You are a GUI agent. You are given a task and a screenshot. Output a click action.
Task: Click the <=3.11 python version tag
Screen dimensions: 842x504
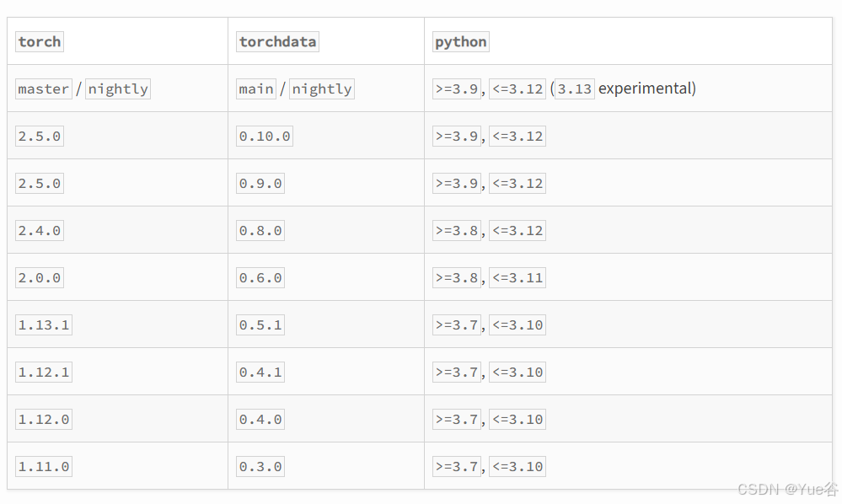point(518,278)
